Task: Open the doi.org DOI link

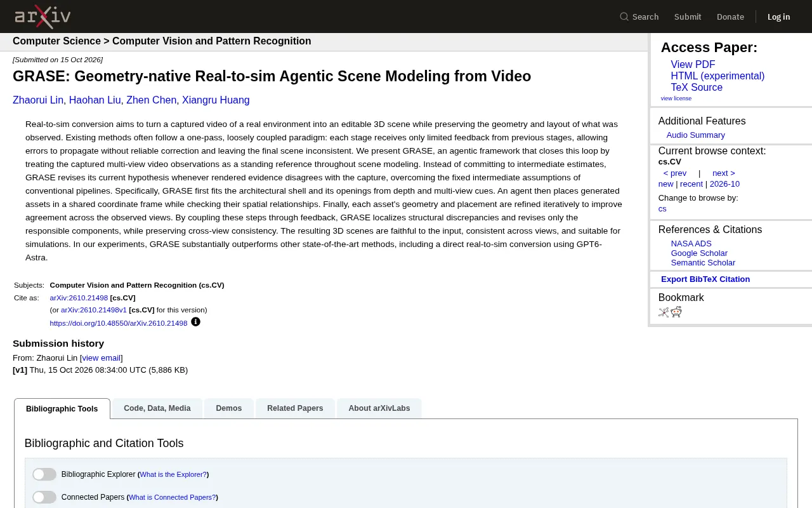Action: (x=119, y=323)
